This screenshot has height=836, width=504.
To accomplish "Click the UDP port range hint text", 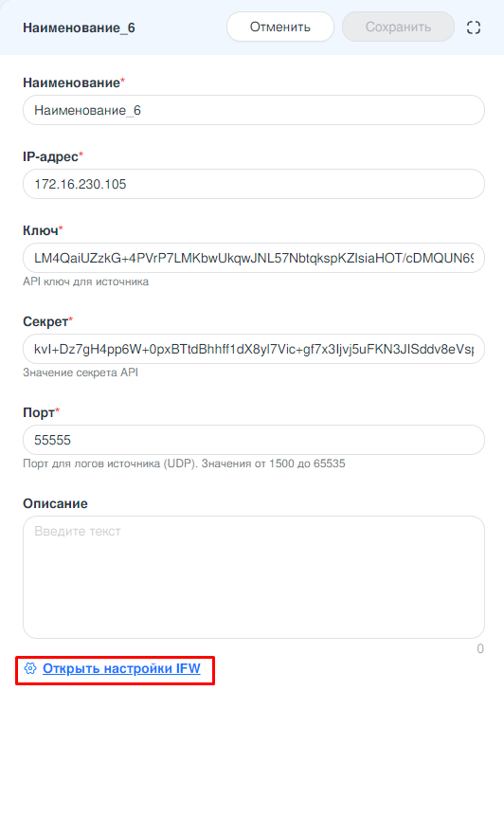I will [184, 463].
